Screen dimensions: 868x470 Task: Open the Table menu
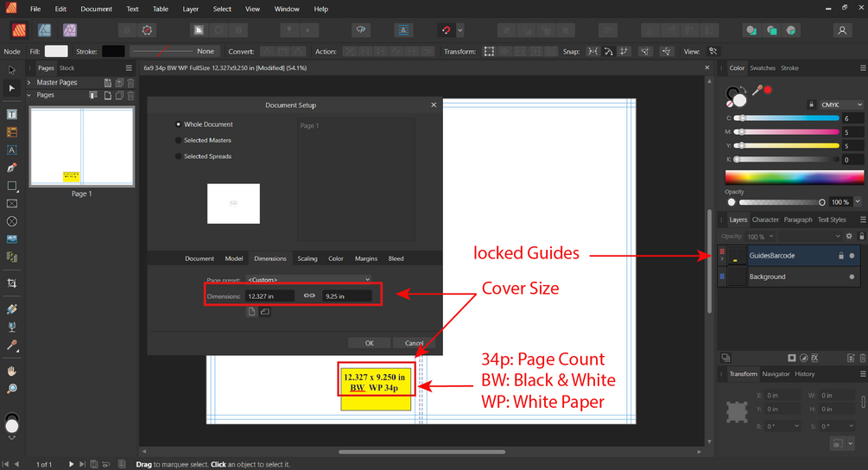point(161,9)
